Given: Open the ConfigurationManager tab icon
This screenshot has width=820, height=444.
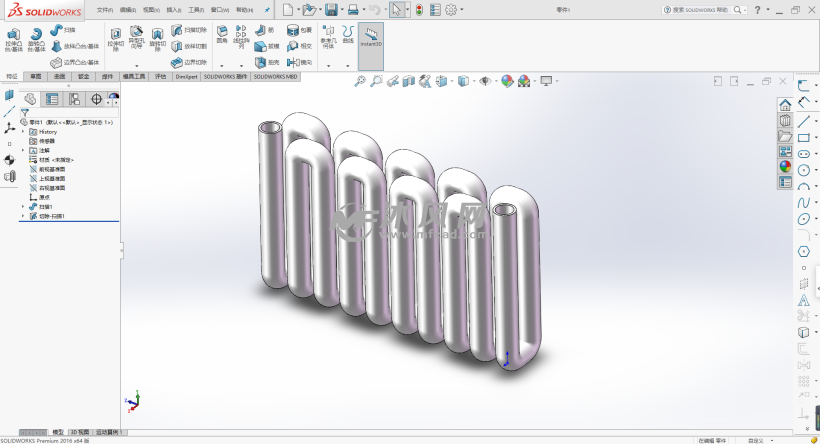Looking at the screenshot, I should [73, 98].
